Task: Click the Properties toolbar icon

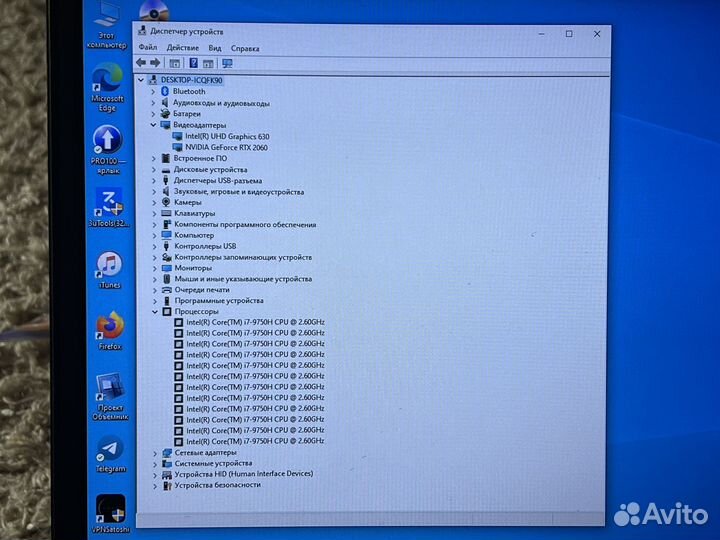Action: [x=174, y=63]
